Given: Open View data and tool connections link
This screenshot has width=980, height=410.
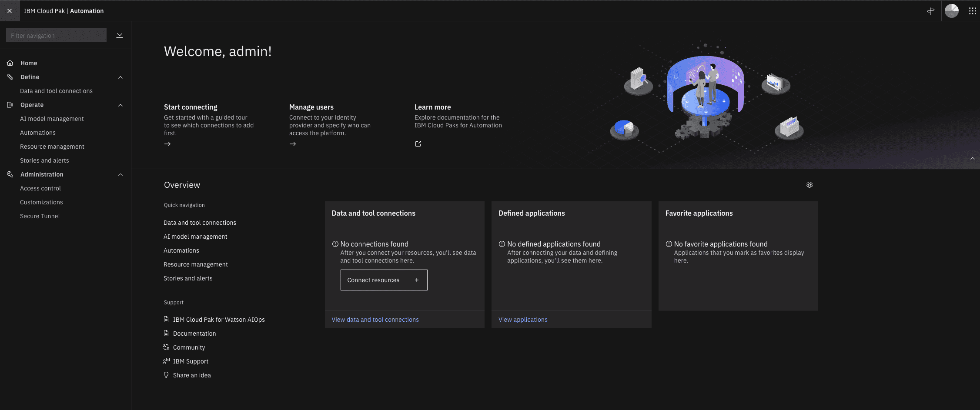Looking at the screenshot, I should [x=375, y=320].
